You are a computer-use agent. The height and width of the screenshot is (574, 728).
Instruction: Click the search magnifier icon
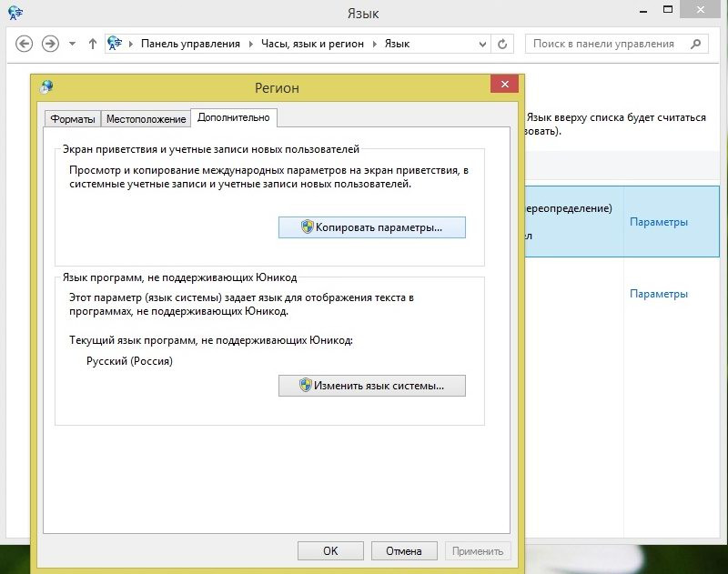coord(695,44)
